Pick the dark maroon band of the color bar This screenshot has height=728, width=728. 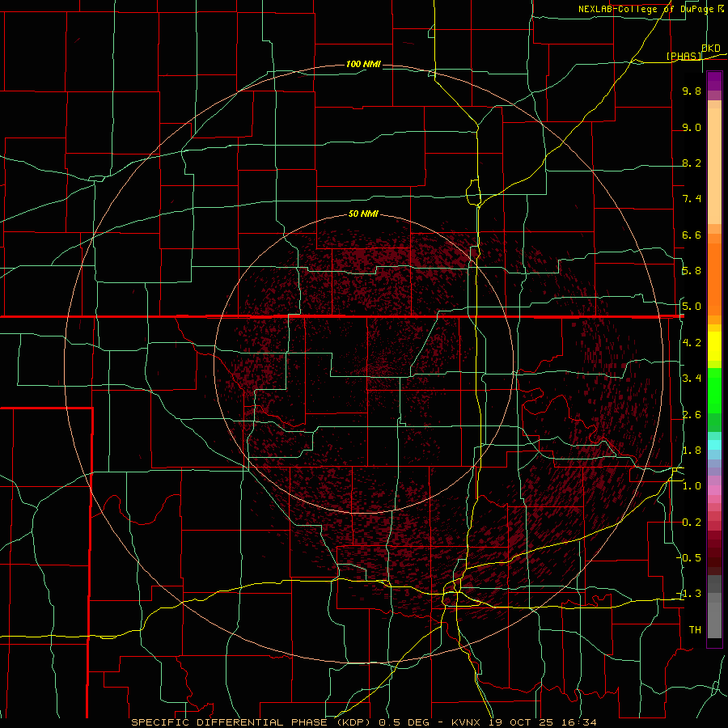[714, 552]
